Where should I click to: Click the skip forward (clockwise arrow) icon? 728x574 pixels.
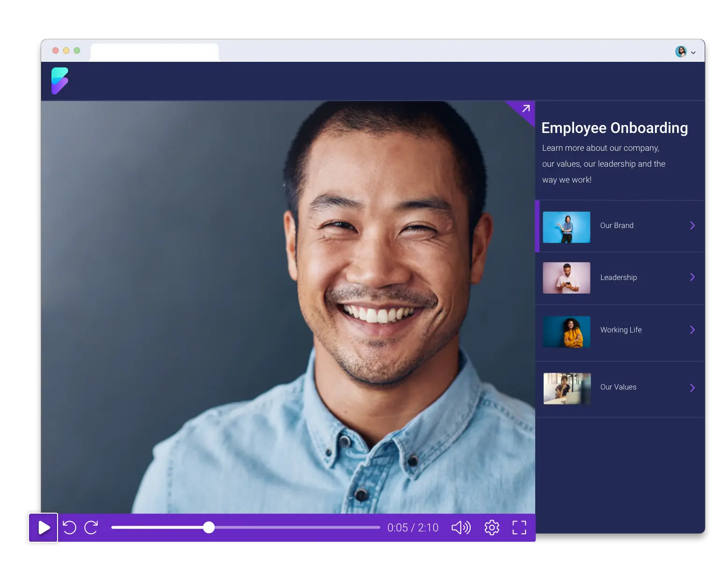(91, 528)
